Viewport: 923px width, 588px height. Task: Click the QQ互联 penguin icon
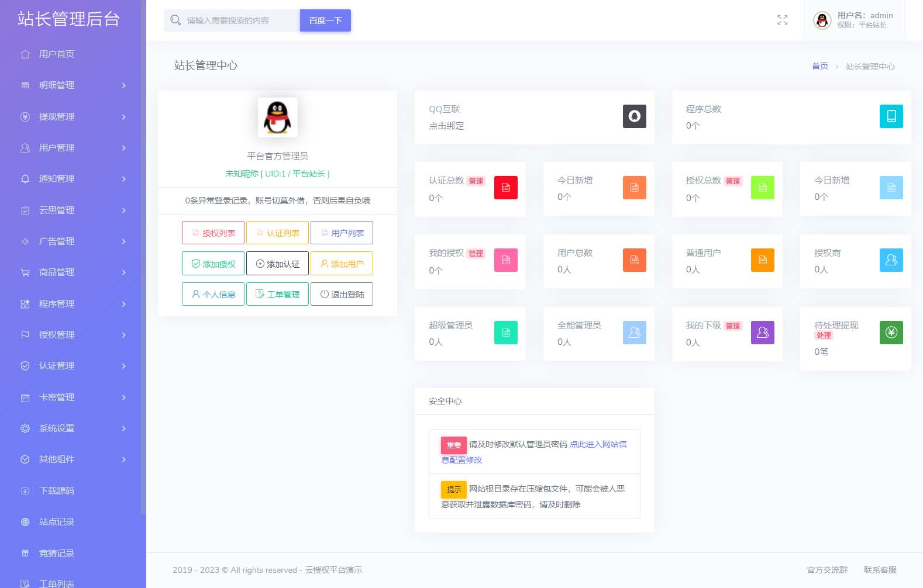click(x=634, y=116)
